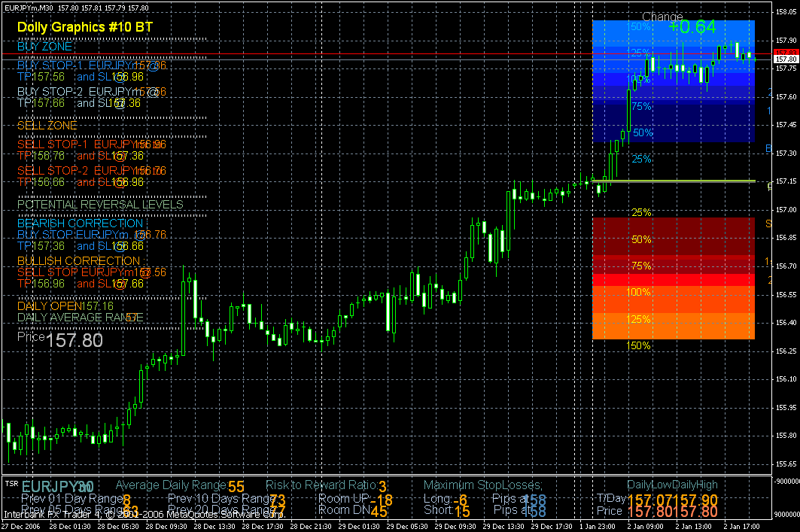Image resolution: width=800 pixels, height=532 pixels.
Task: Click the 'Room DN 45' readout
Action: pos(352,511)
